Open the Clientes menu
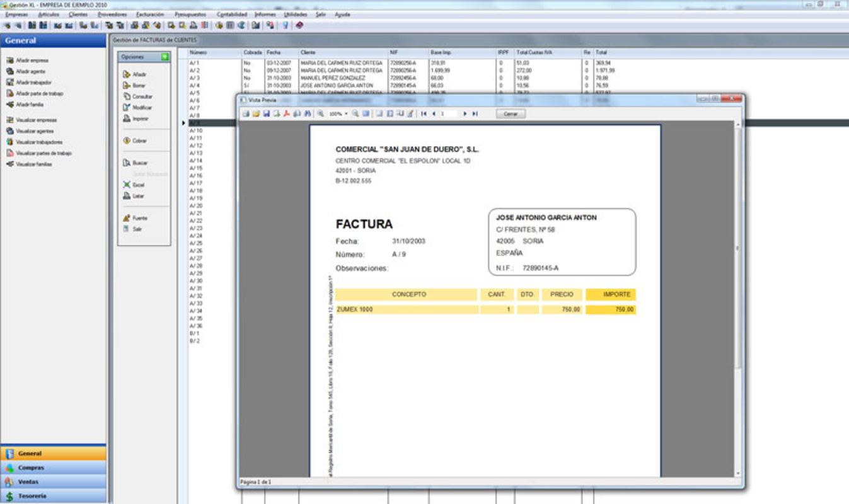Viewport: 849px width, 504px height. [79, 14]
